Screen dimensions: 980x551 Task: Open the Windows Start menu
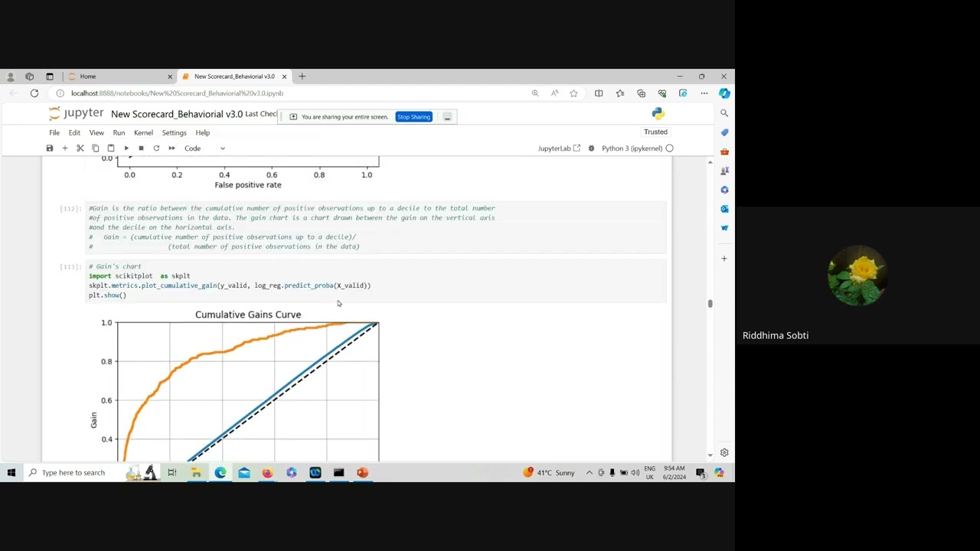coord(11,473)
